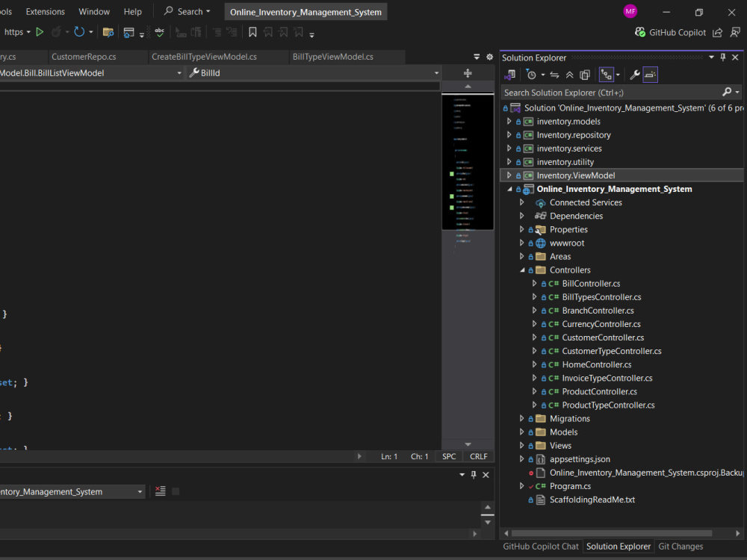Viewport: 747px width, 560px height.
Task: Expand the Inventory.repository project node
Action: pos(509,134)
